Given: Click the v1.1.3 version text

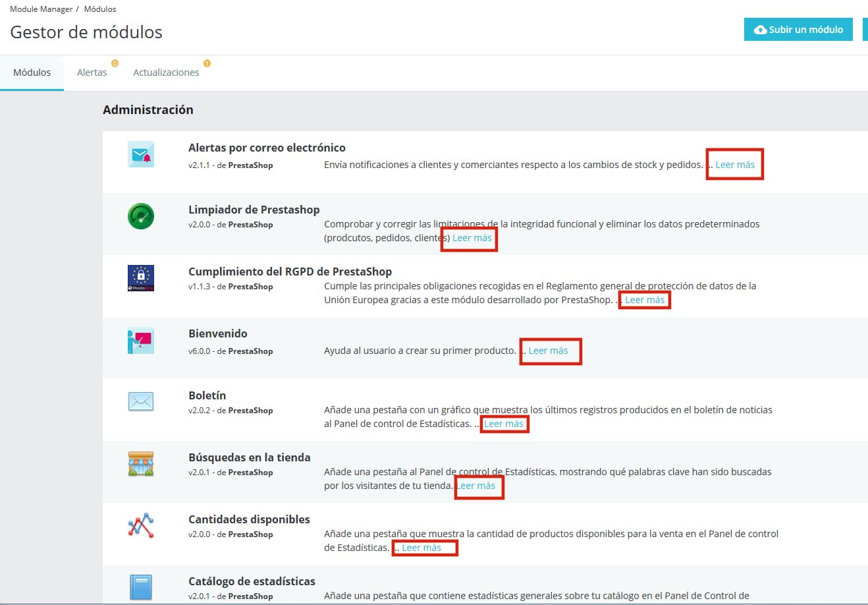Looking at the screenshot, I should coord(199,287).
